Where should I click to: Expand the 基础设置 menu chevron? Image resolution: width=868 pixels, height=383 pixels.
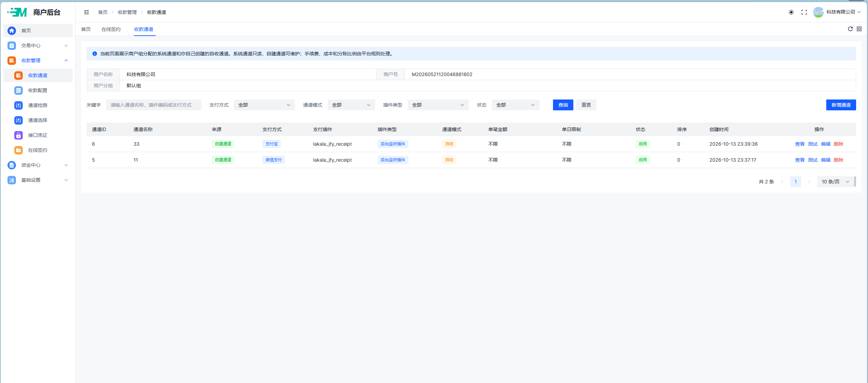tap(66, 180)
